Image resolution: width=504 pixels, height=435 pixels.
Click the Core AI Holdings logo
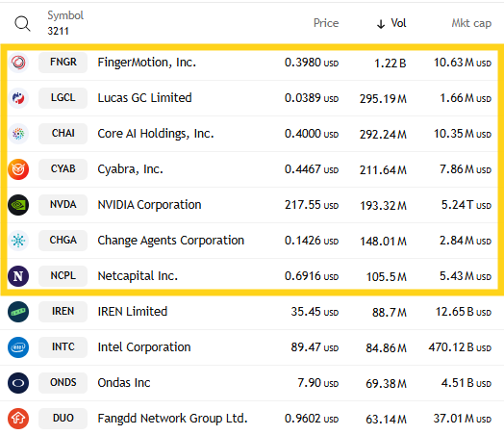18,134
